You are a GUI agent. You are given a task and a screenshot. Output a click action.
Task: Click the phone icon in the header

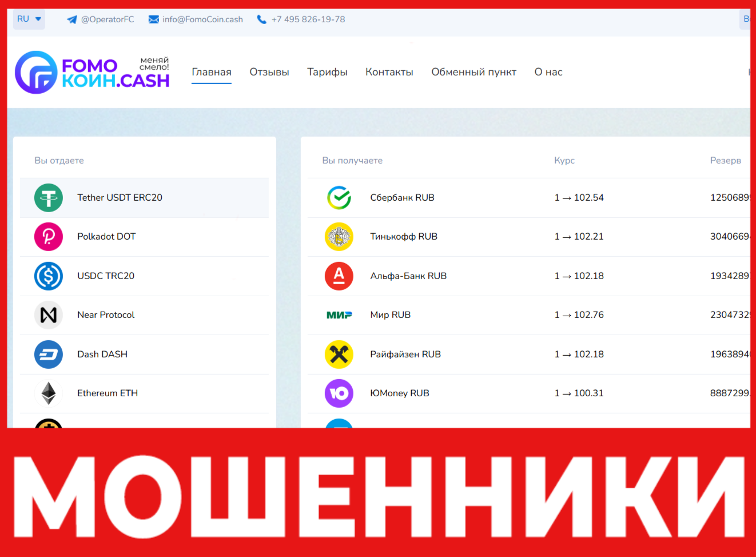pyautogui.click(x=262, y=19)
